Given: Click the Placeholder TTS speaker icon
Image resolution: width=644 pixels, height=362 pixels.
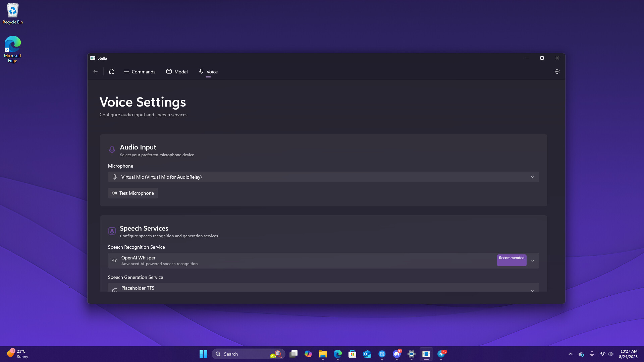Looking at the screenshot, I should tap(115, 290).
